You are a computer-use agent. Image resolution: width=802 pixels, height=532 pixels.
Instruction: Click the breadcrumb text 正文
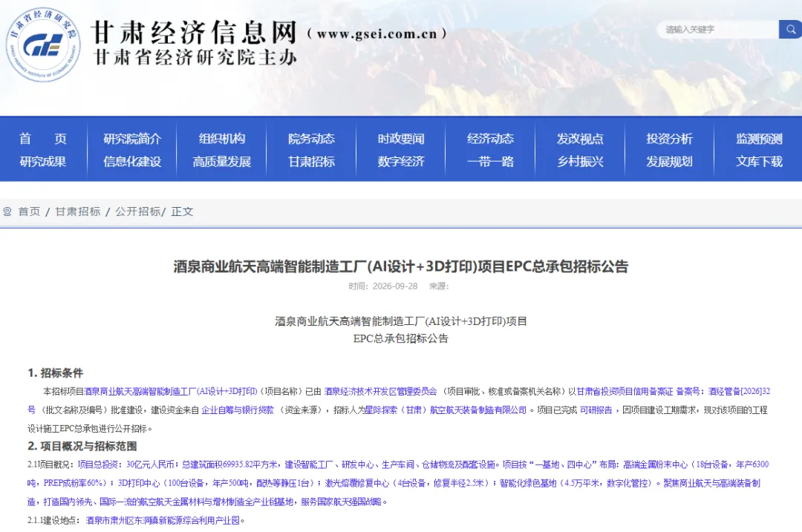182,211
